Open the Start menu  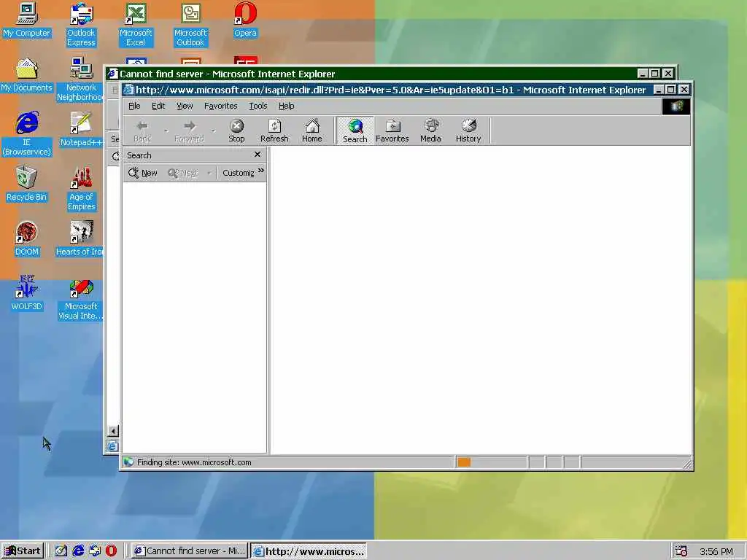coord(23,551)
